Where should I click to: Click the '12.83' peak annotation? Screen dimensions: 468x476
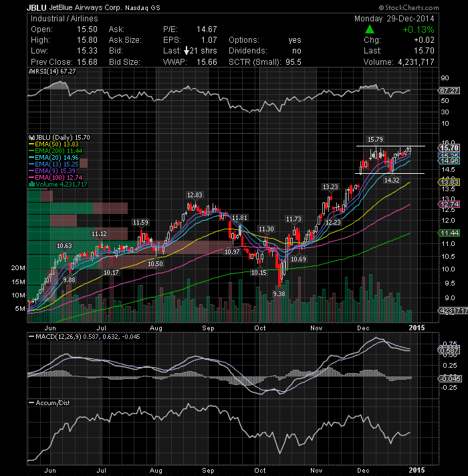click(195, 195)
